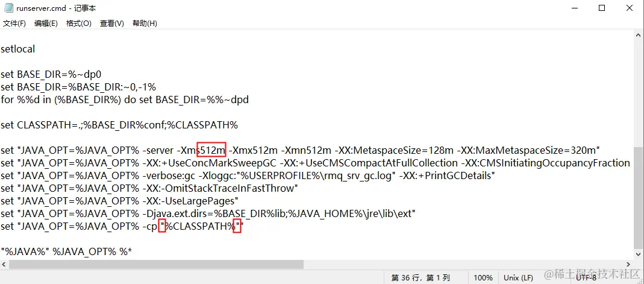Image resolution: width=644 pixels, height=284 pixels.
Task: Open the 文件(F) menu
Action: [x=14, y=24]
